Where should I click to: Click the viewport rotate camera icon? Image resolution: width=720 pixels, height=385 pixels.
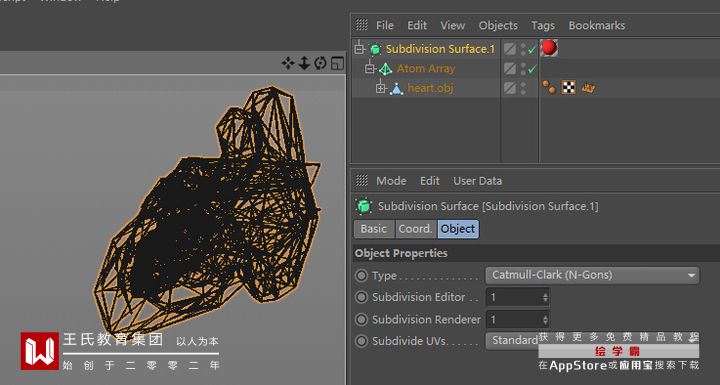321,63
